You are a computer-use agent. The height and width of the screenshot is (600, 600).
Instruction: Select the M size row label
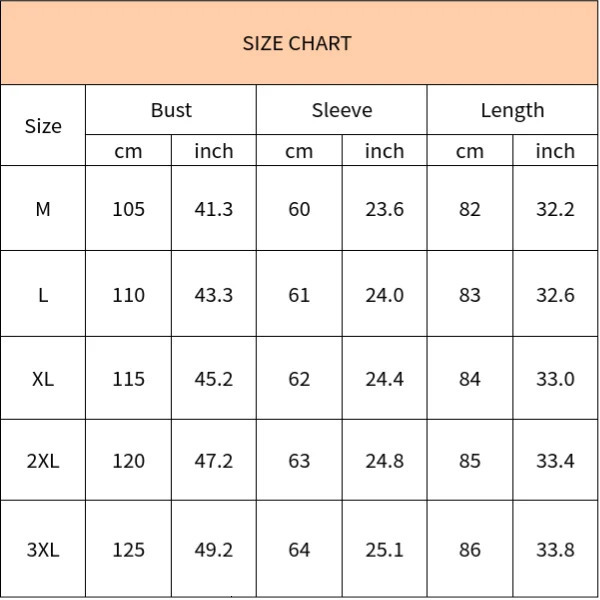coord(43,209)
